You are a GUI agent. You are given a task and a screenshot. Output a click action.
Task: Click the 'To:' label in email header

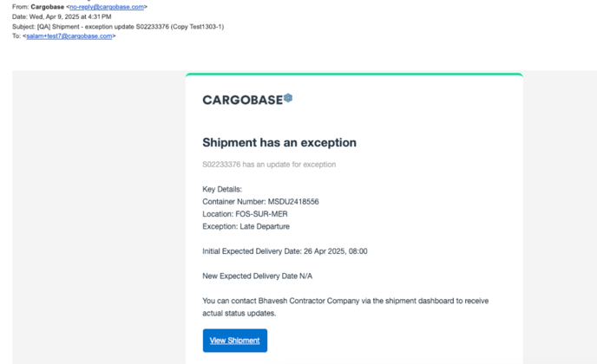[x=16, y=36]
